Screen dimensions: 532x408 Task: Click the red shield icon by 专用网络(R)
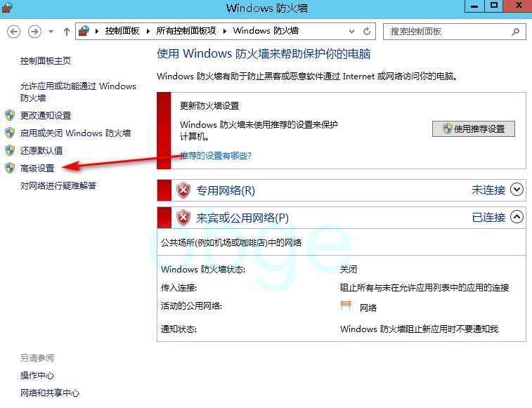[x=183, y=190]
